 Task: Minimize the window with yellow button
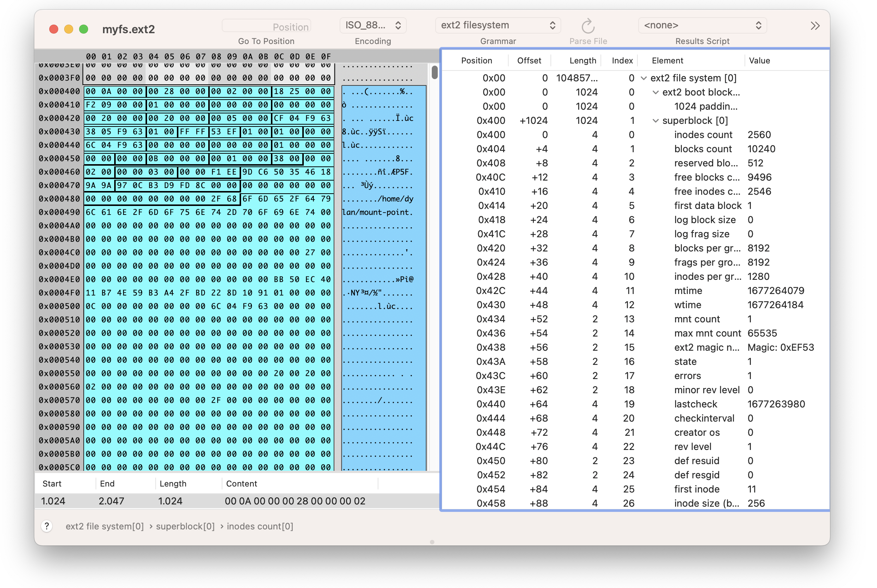click(69, 29)
